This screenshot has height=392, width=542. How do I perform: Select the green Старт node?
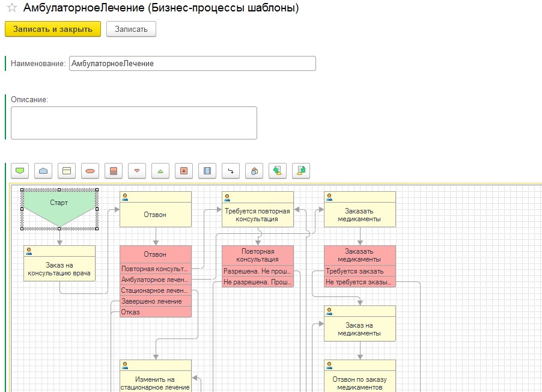59,209
